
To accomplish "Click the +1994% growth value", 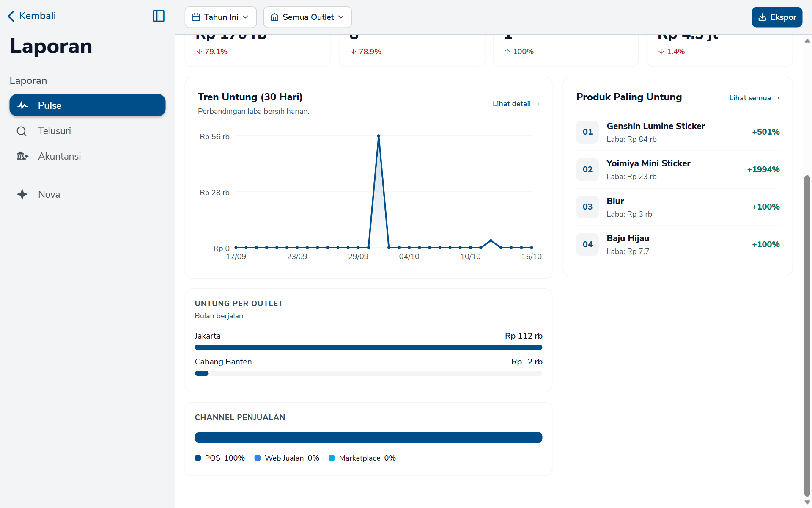I will click(x=763, y=169).
